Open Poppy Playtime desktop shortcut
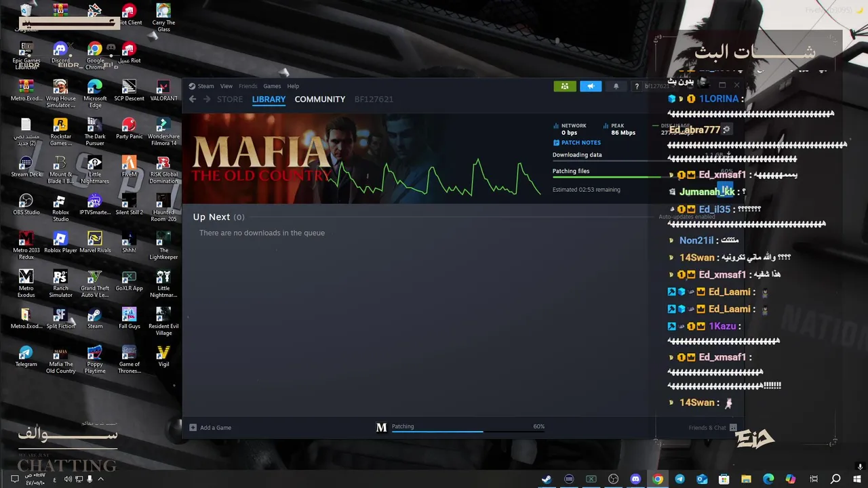 coord(95,359)
